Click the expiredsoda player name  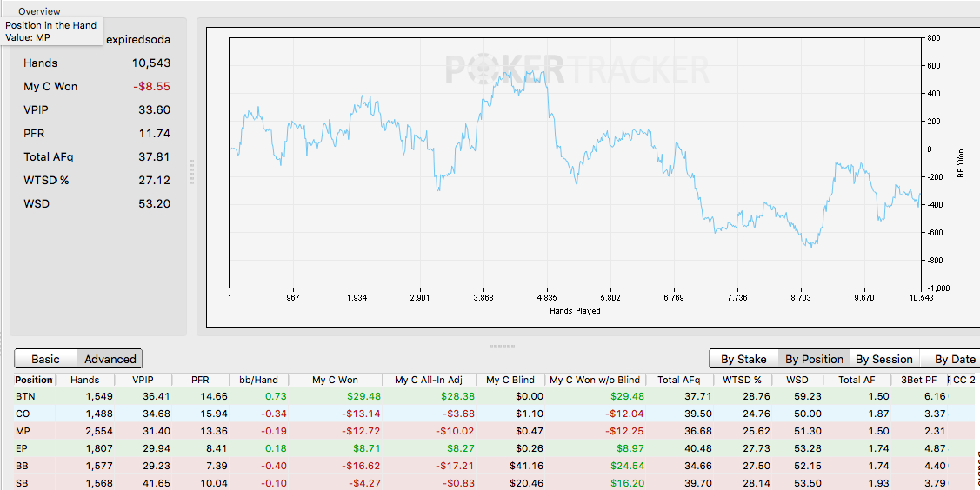click(x=138, y=40)
